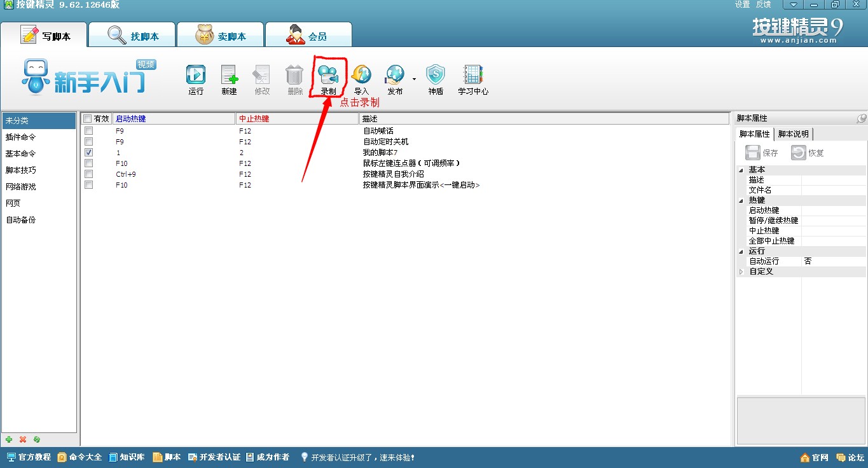Click the green refresh category icon
The height and width of the screenshot is (468, 868).
tap(37, 439)
